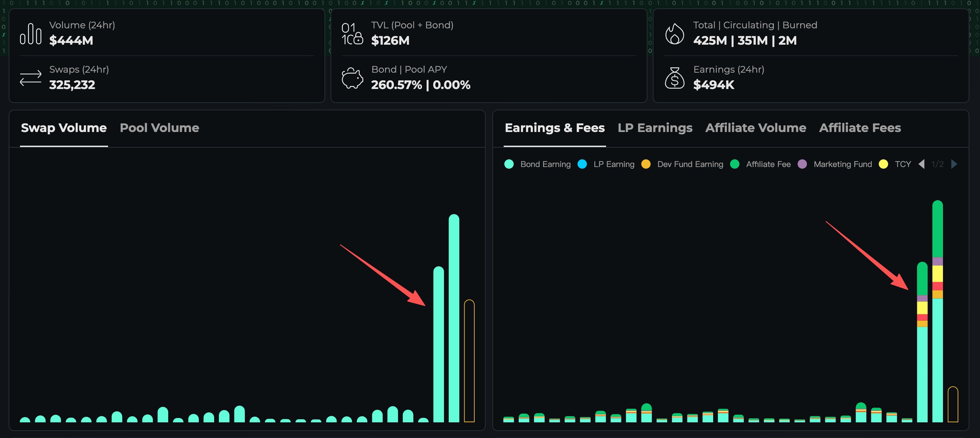Click the burned flame icon

(674, 34)
